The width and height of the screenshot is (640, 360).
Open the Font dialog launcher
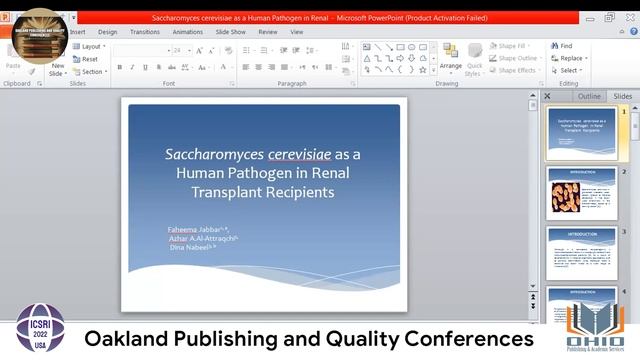tap(232, 84)
